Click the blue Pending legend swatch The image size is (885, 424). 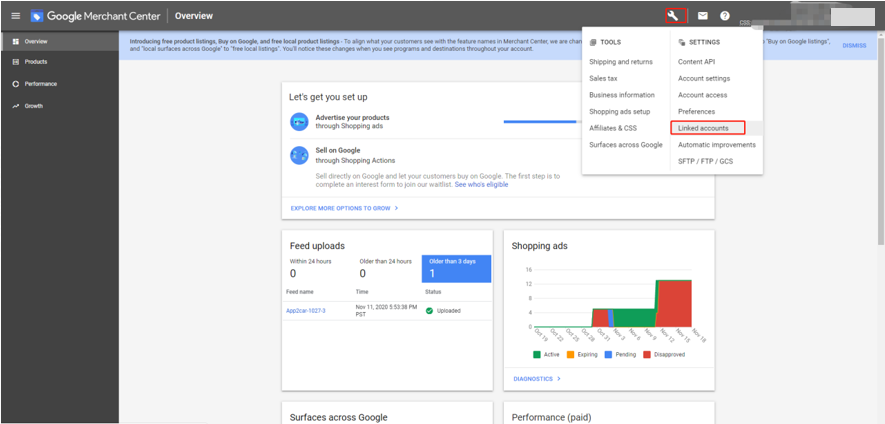tap(608, 355)
